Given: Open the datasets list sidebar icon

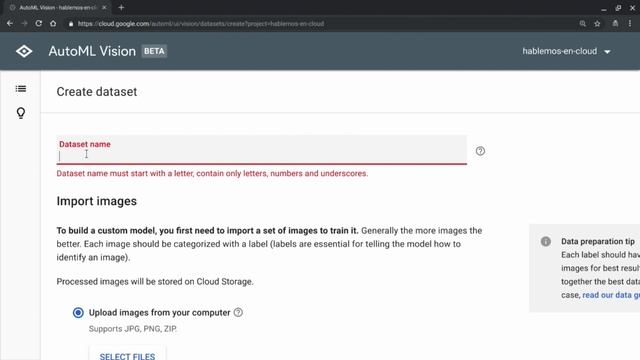Looking at the screenshot, I should [21, 89].
